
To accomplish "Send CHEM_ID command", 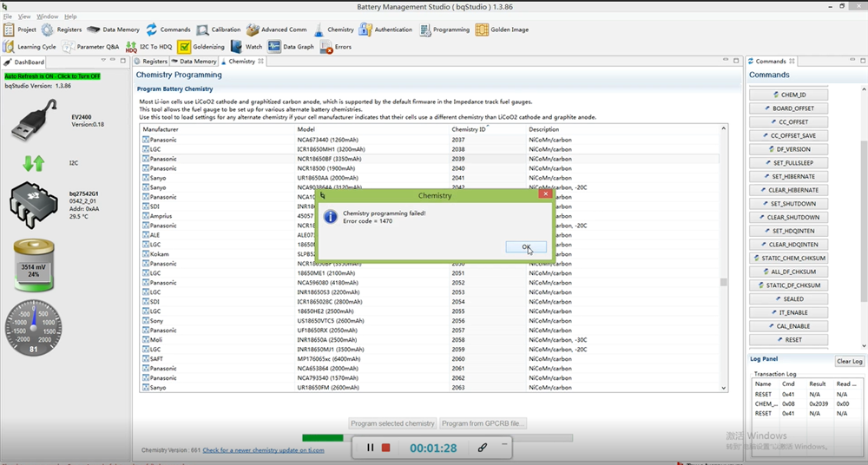I will (789, 95).
